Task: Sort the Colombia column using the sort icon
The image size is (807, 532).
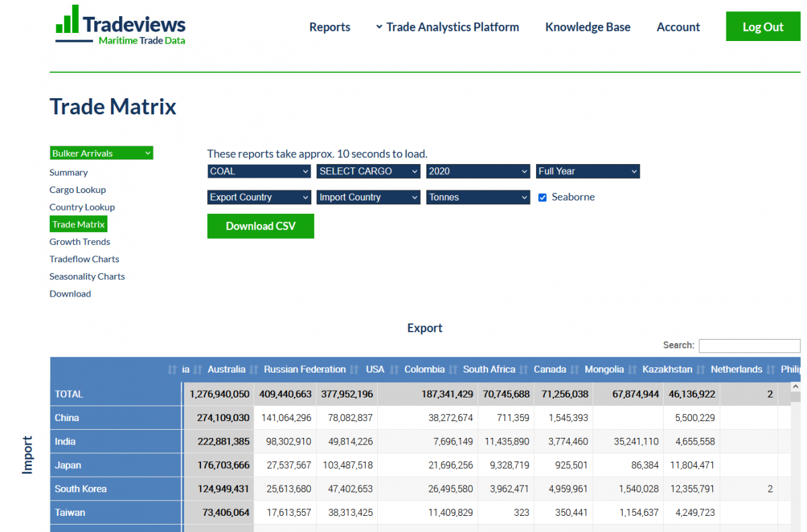Action: tap(454, 369)
